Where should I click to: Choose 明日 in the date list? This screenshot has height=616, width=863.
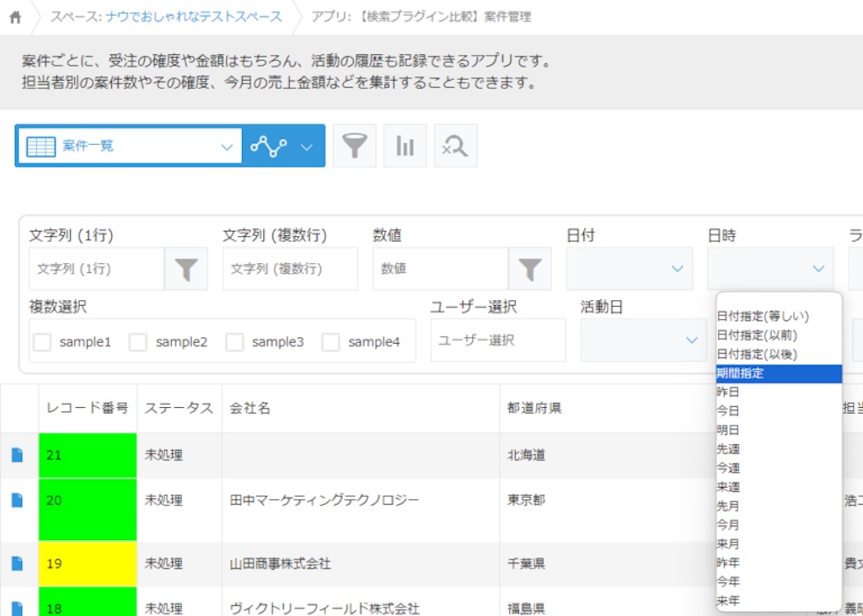779,430
